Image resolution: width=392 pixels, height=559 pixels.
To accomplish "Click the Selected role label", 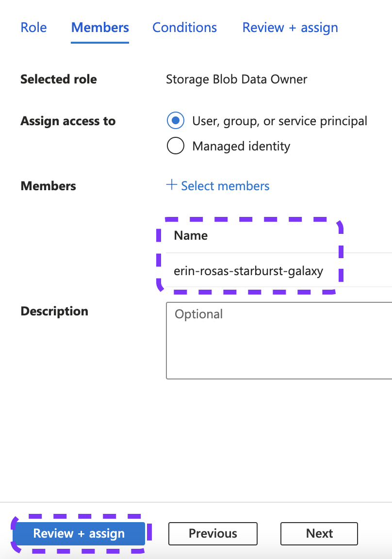I will pos(58,79).
